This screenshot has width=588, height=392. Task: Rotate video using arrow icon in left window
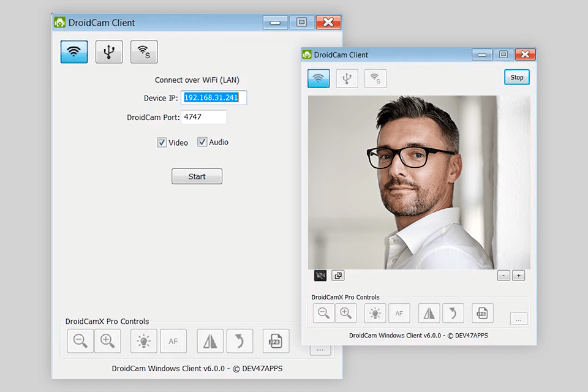pos(239,341)
